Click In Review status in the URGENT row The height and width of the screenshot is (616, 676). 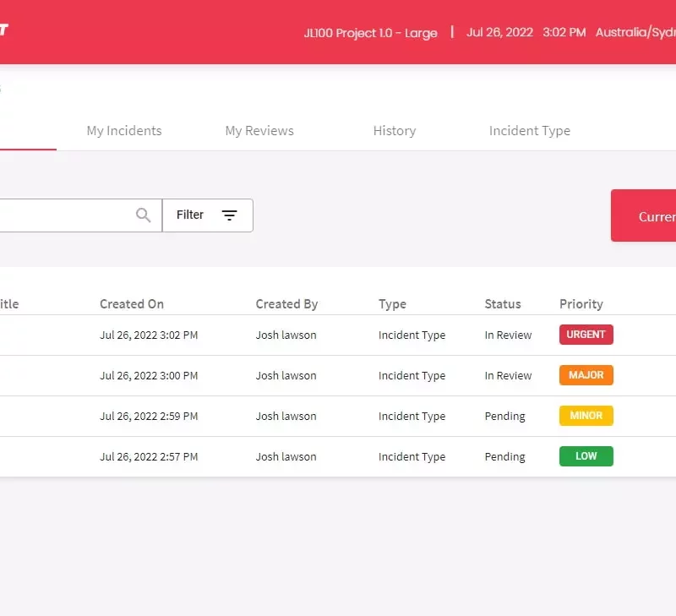coord(508,335)
